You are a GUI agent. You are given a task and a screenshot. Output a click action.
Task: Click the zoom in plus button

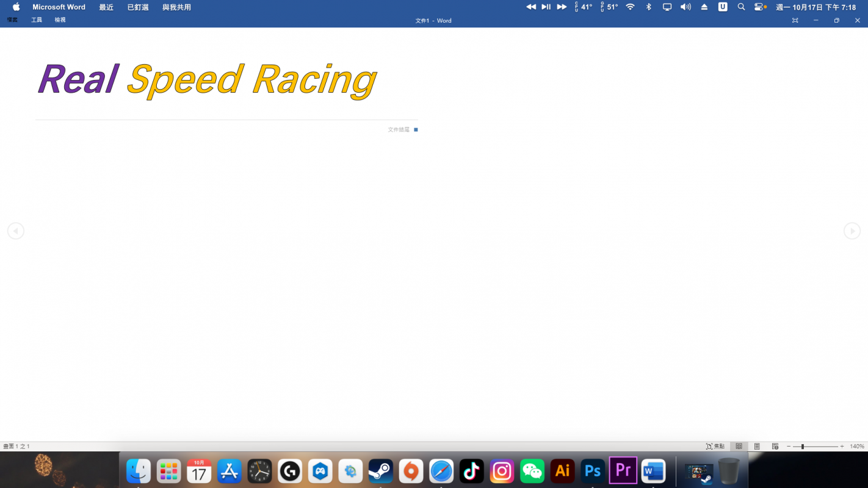pos(842,447)
